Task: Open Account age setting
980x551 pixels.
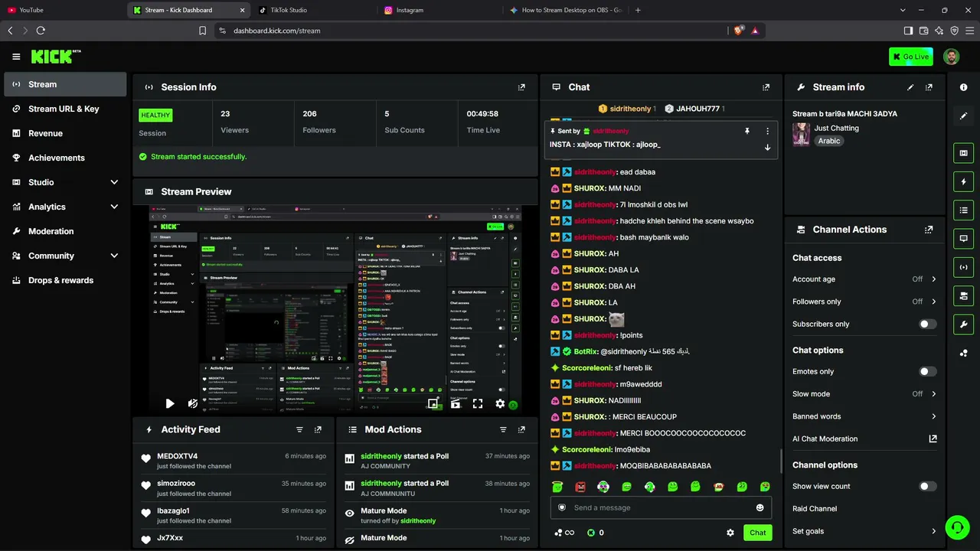Action: [x=864, y=279]
